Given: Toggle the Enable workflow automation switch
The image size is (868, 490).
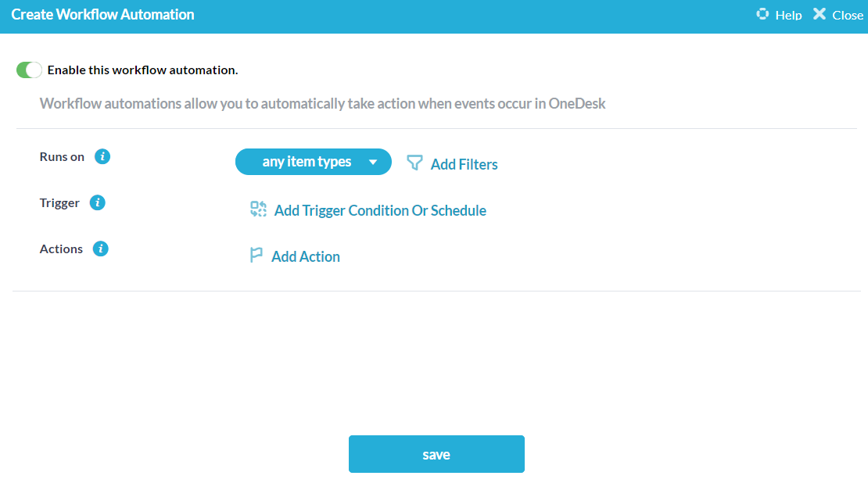Looking at the screenshot, I should click(x=29, y=70).
